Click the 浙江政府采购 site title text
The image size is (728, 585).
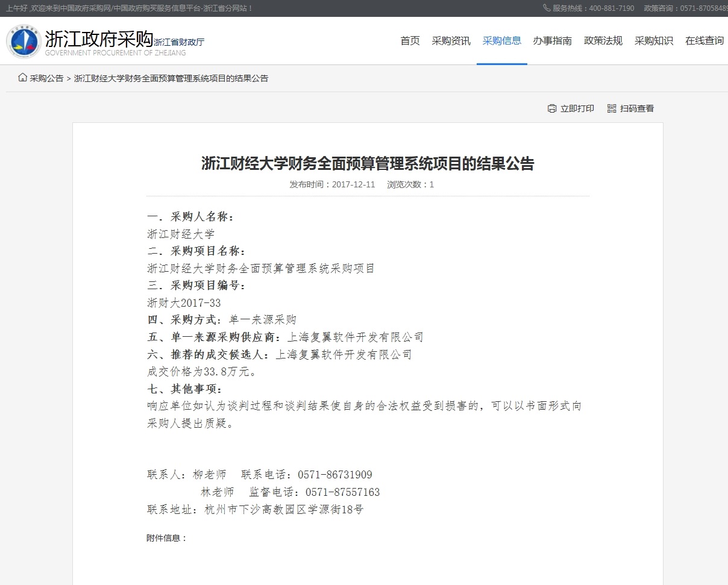point(99,39)
